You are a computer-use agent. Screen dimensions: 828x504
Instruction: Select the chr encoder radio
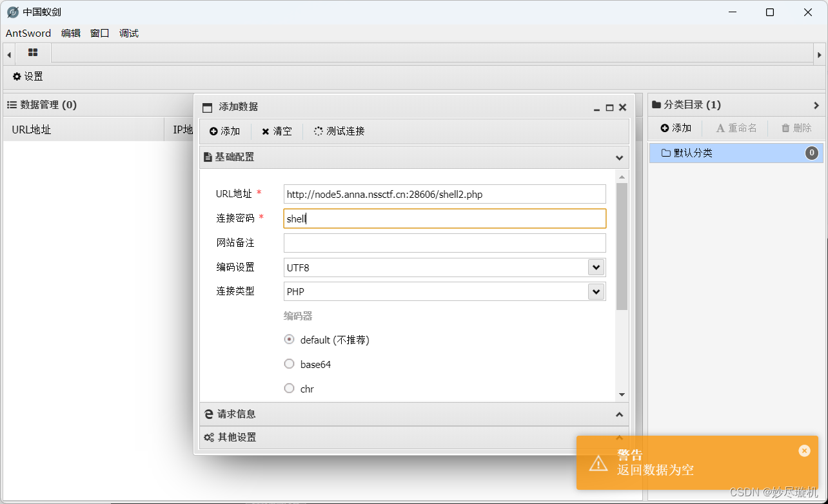tap(290, 389)
